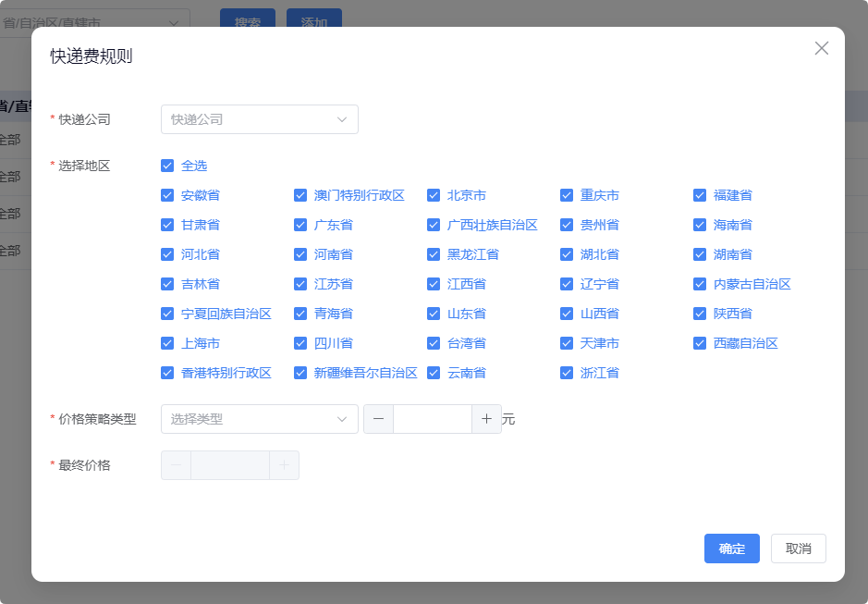Toggle the 山东省 checkbox
This screenshot has width=868, height=604.
pos(434,314)
